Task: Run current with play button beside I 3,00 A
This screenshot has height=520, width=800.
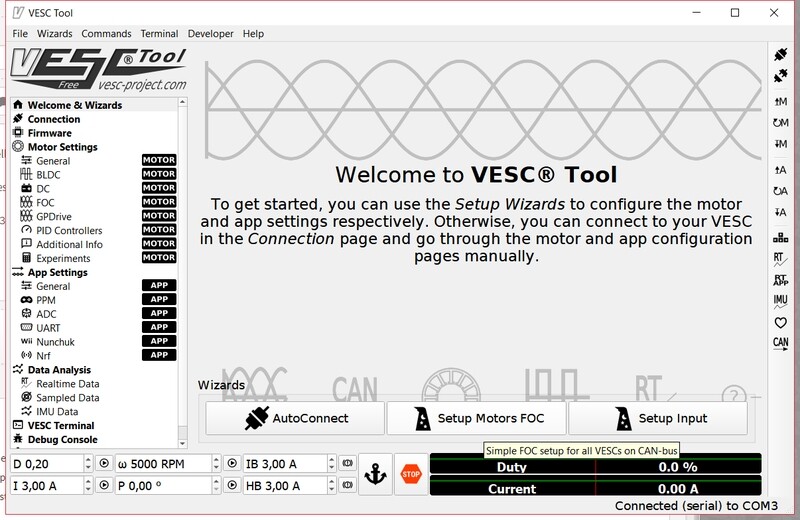Action: [104, 485]
